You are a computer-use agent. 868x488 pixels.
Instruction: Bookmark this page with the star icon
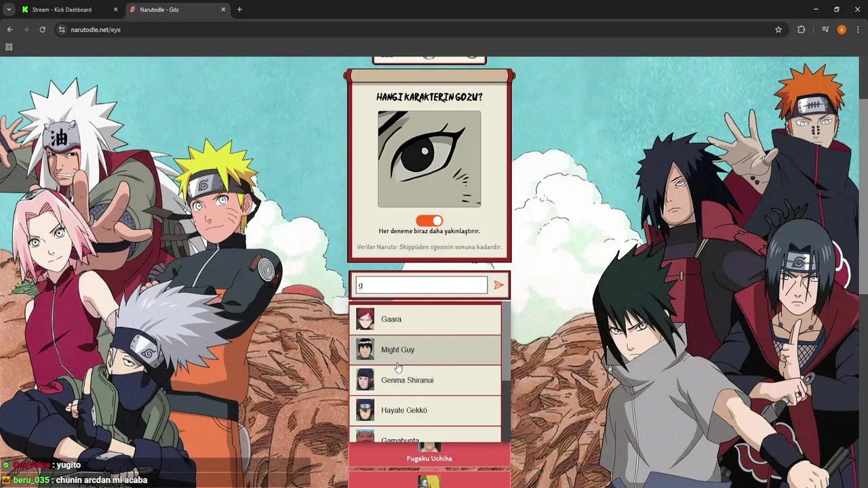[x=778, y=30]
